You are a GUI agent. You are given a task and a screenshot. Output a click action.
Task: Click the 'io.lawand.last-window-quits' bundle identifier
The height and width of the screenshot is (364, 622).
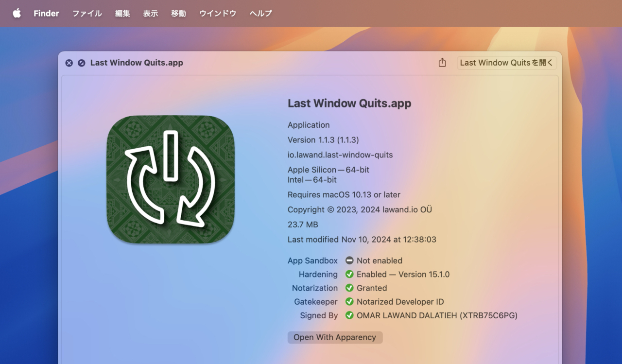[340, 155]
